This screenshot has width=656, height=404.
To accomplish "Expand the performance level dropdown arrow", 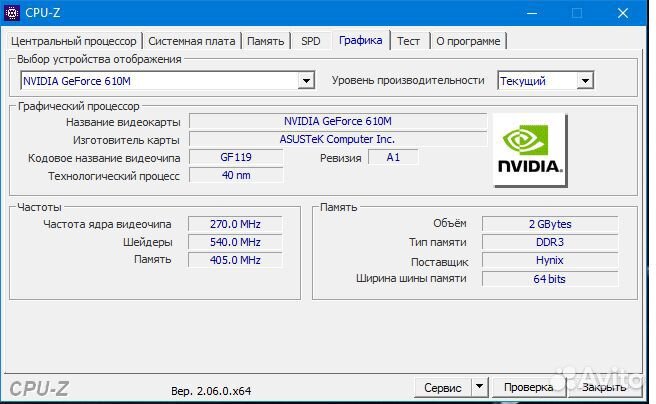I will click(x=585, y=81).
